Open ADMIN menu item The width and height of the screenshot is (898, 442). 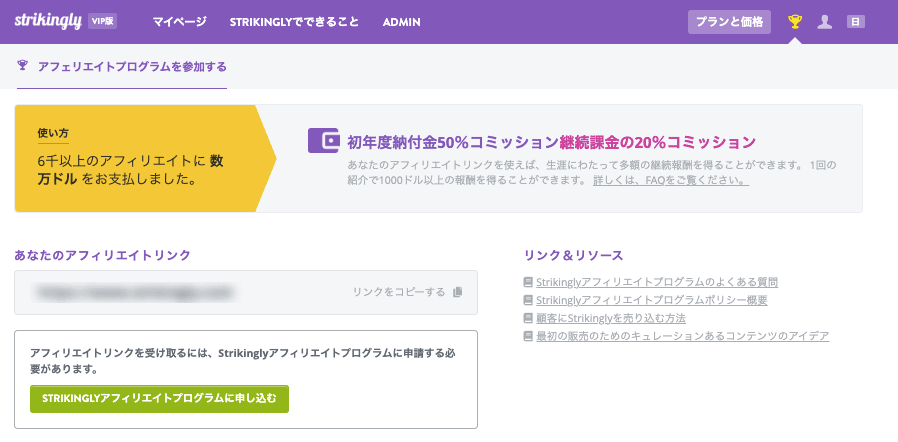(x=401, y=22)
